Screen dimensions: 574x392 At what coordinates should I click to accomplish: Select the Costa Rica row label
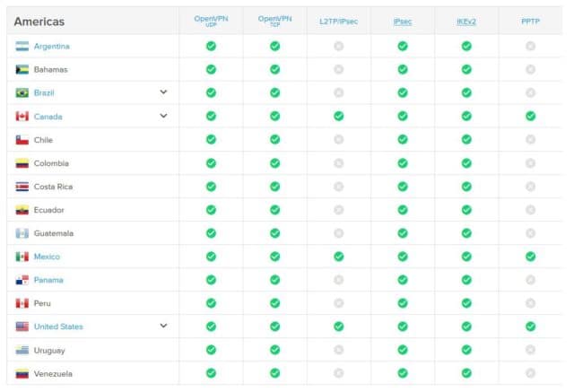53,187
